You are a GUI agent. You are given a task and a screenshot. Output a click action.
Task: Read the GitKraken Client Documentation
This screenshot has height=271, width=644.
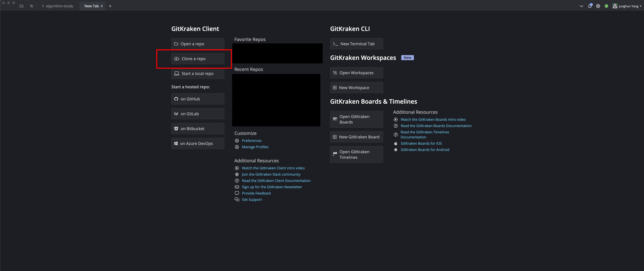tap(276, 180)
